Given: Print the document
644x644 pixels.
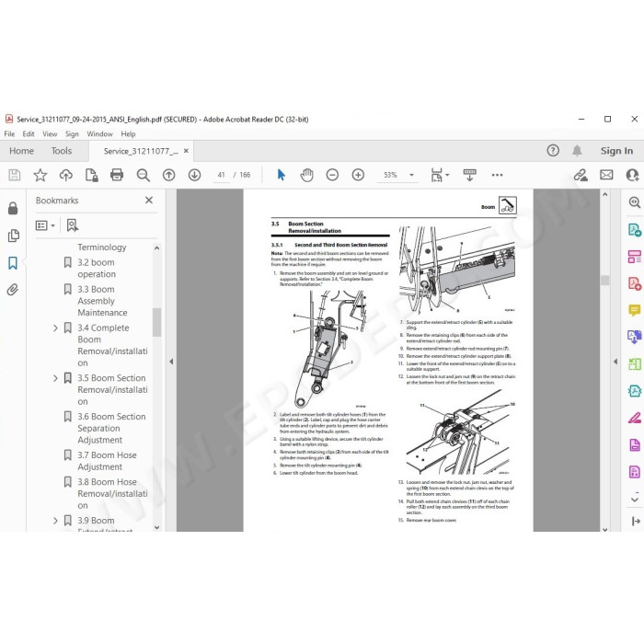Looking at the screenshot, I should (x=117, y=175).
